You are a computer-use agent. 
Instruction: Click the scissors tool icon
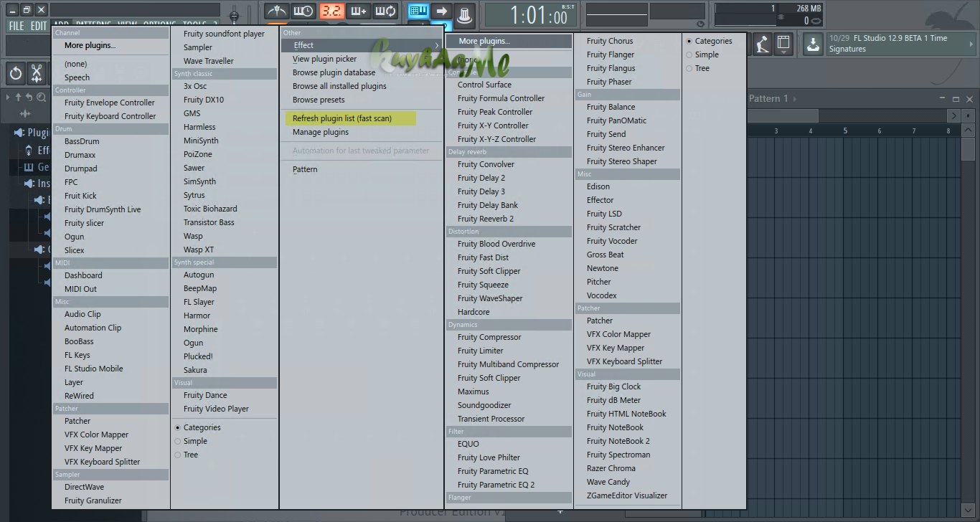click(37, 73)
